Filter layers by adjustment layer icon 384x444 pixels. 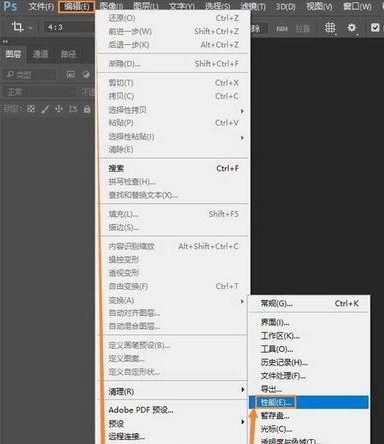click(x=86, y=74)
